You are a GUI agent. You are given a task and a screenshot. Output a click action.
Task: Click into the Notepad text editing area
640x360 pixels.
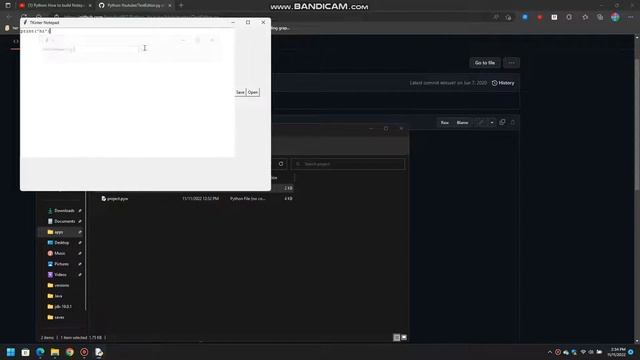(x=127, y=93)
